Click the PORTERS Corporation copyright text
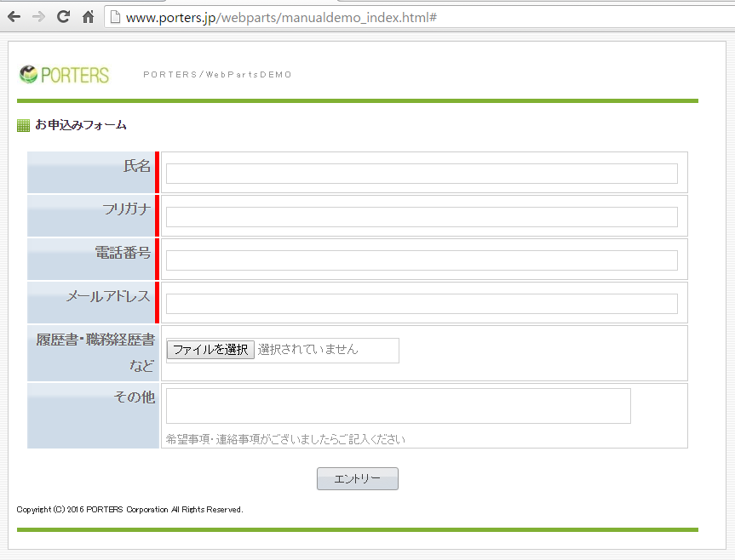 pyautogui.click(x=129, y=510)
